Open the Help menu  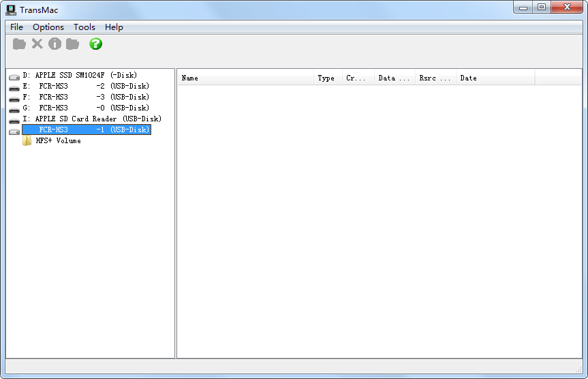pos(114,27)
